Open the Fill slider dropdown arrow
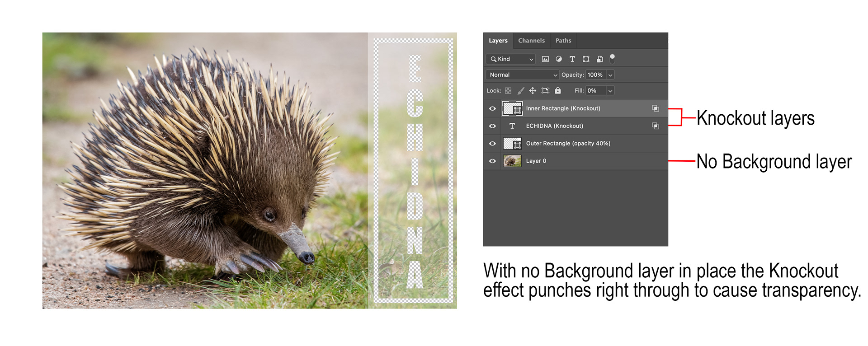Screen dimensions: 868x346 [610, 91]
